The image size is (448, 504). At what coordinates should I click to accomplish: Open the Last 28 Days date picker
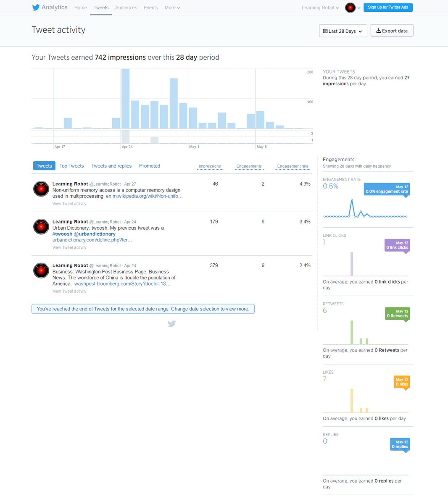point(343,31)
